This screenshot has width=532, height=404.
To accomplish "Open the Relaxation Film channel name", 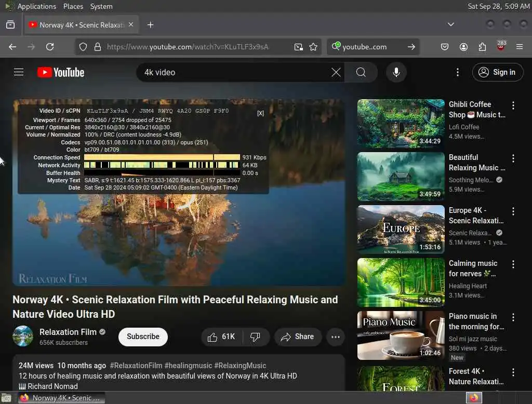I will pyautogui.click(x=68, y=332).
